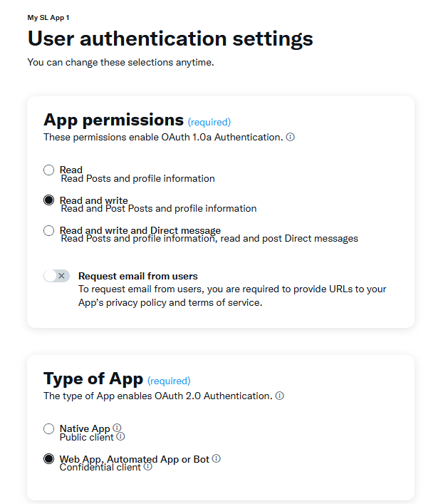The image size is (448, 504).
Task: Select the Native App radio button
Action: (x=48, y=428)
